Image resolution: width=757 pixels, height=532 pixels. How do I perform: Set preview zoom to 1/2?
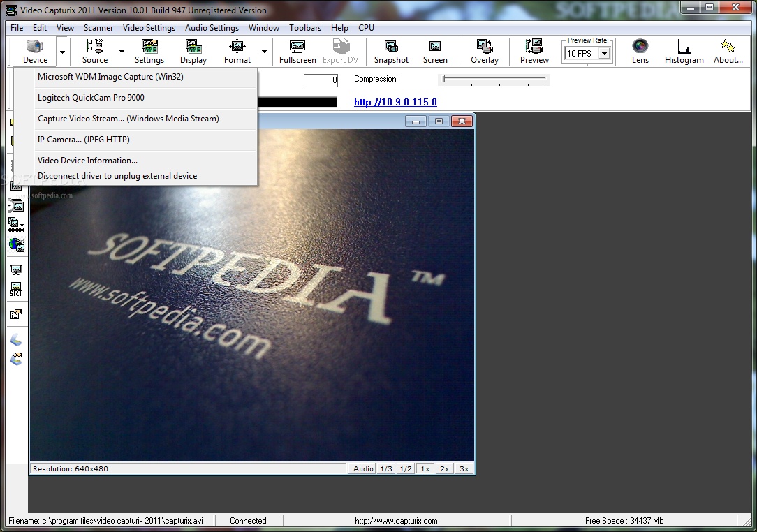406,468
